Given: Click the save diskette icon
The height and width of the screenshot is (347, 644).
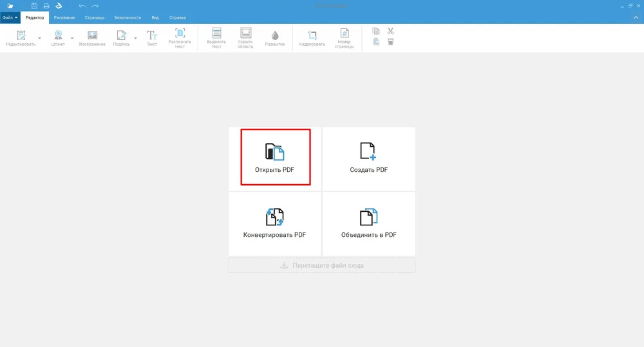Looking at the screenshot, I should [x=35, y=6].
